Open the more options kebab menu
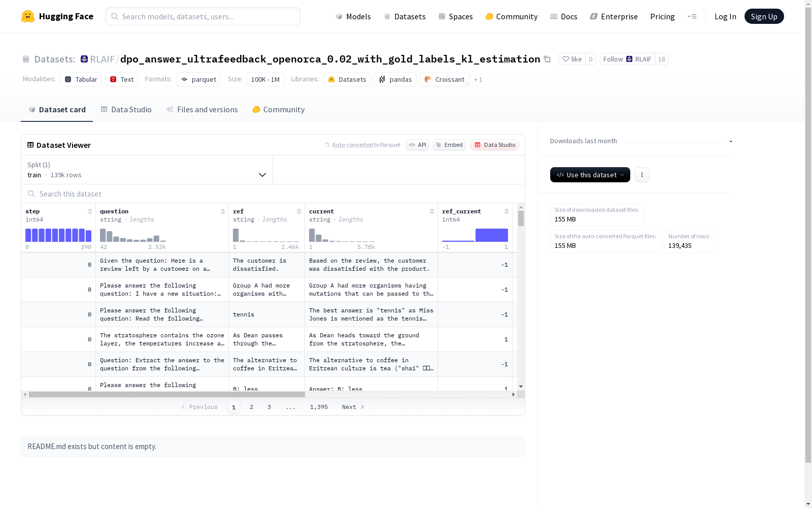 pyautogui.click(x=642, y=175)
